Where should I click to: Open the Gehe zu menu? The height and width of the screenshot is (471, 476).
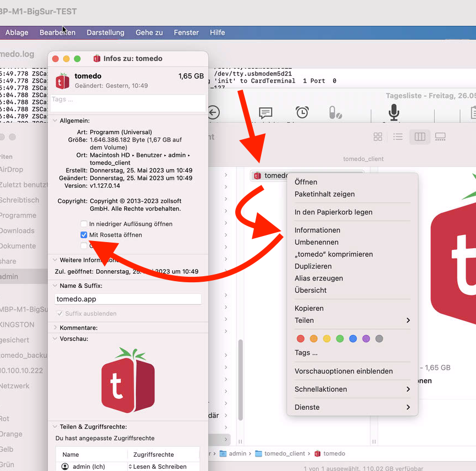pyautogui.click(x=149, y=32)
